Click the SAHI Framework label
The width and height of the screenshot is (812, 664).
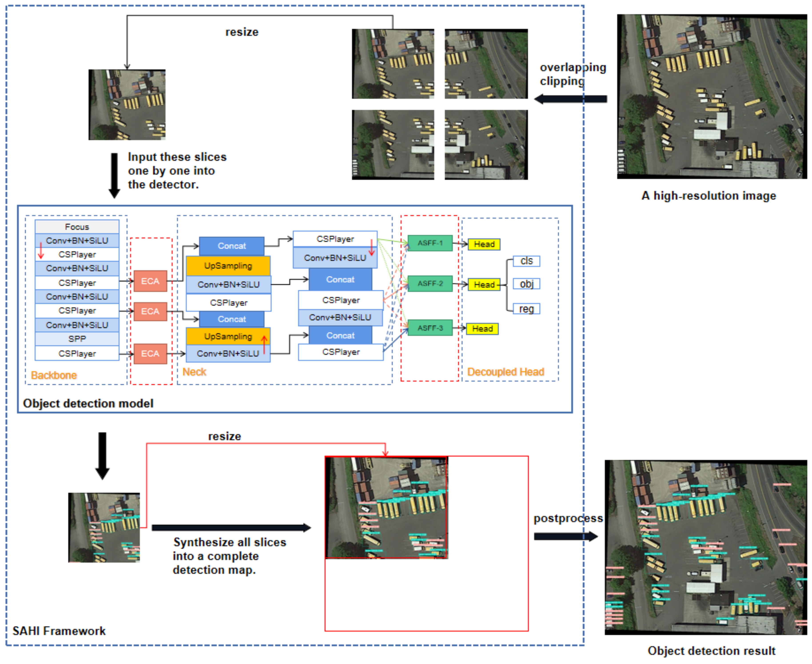pos(59,631)
